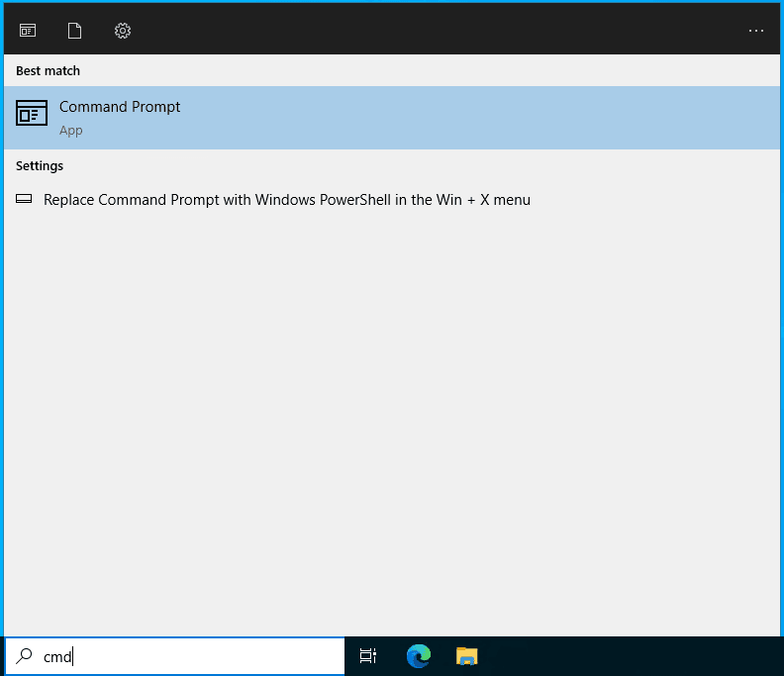The image size is (784, 676).
Task: Click the icon beside the Replace Command Prompt setting
Action: coord(25,199)
